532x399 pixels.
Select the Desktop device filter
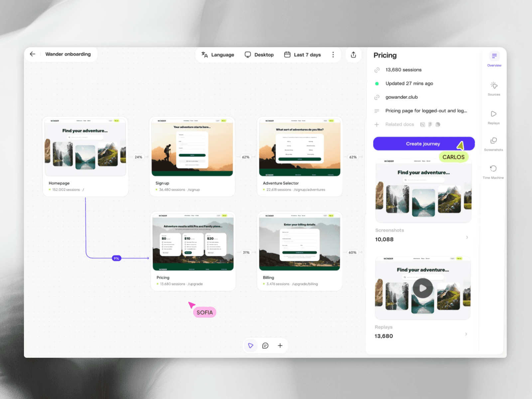click(259, 55)
